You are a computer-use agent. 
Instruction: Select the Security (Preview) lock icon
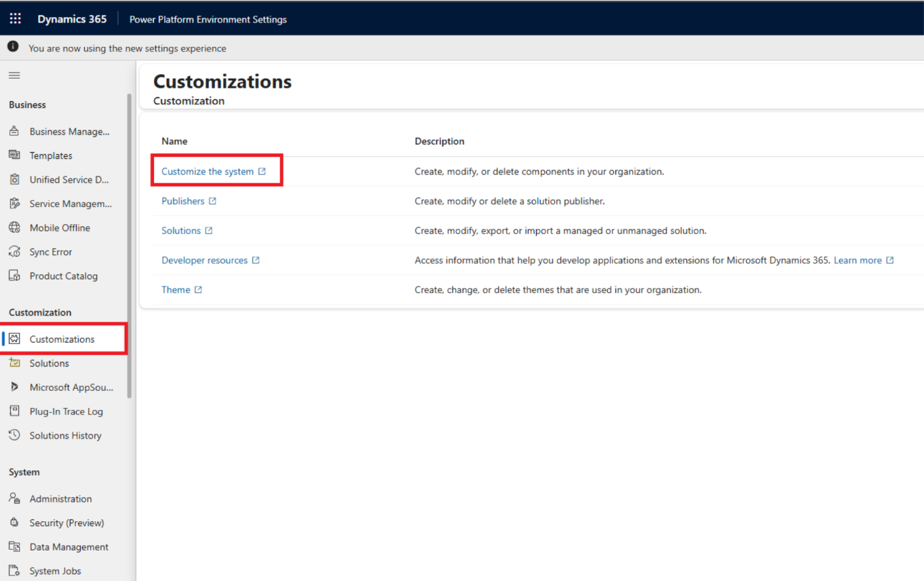[x=14, y=523]
